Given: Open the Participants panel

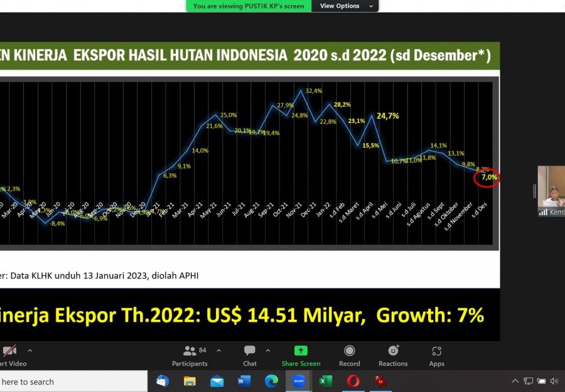Looking at the screenshot, I should click(190, 356).
